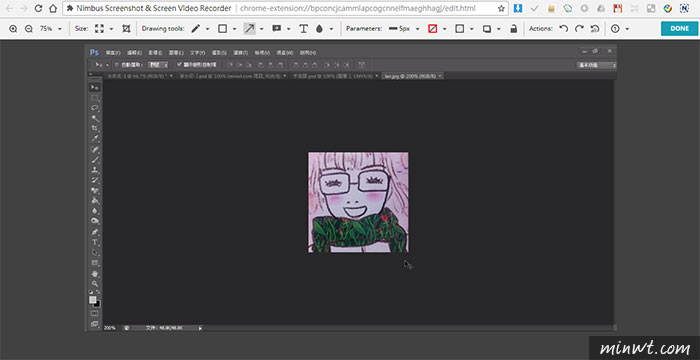This screenshot has height=360, width=700.
Task: Expand the stroke color picker arrow
Action: [x=445, y=29]
